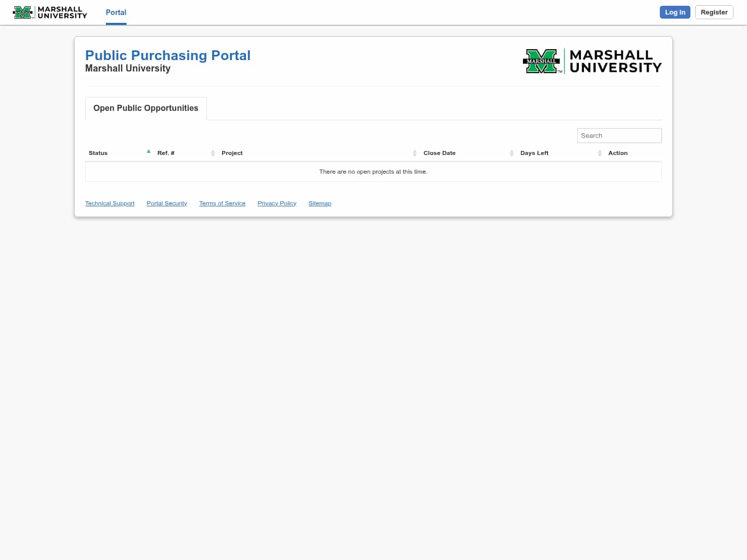Click the Days Left header text
This screenshot has width=747, height=560.
(x=534, y=153)
